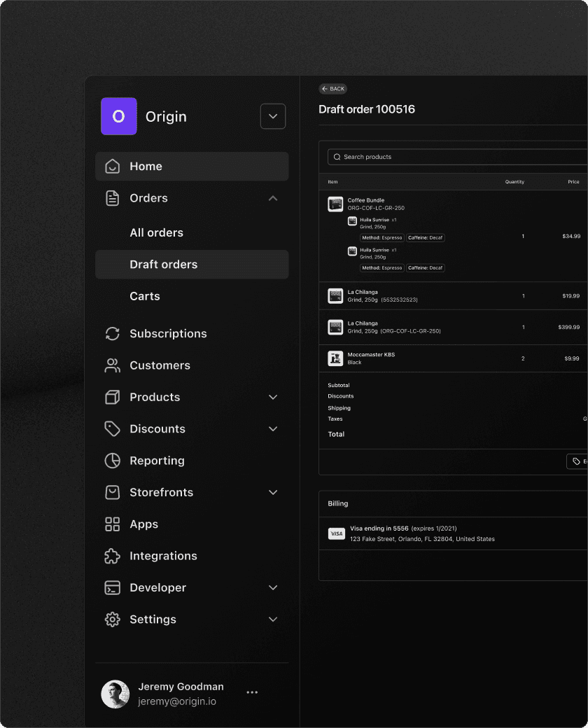The height and width of the screenshot is (728, 588).
Task: Click the Moccamaster KBS product thumbnail
Action: tap(335, 358)
